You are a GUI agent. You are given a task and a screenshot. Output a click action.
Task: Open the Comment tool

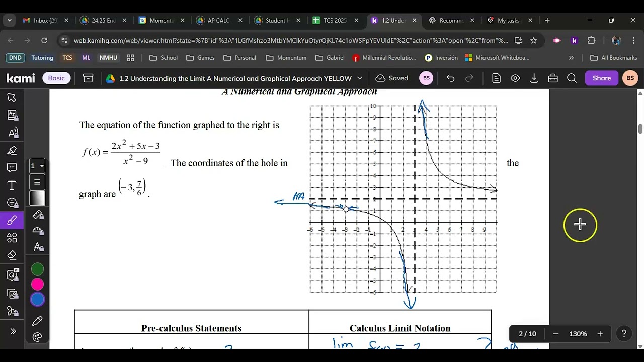click(12, 167)
